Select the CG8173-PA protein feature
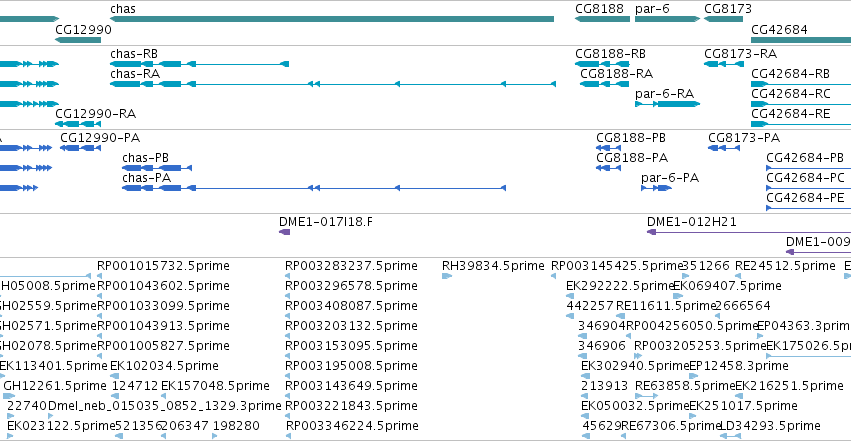 724,148
